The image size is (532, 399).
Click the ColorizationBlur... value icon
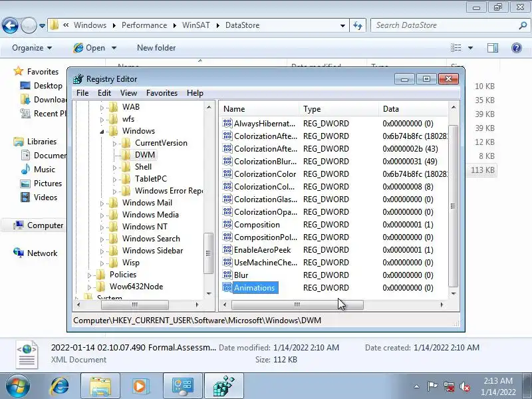227,161
